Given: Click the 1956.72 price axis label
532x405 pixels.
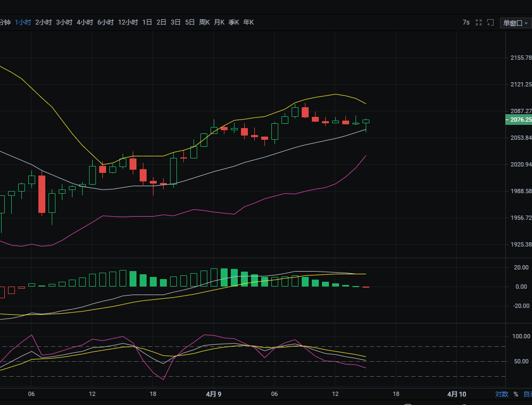Looking at the screenshot, I should point(521,218).
